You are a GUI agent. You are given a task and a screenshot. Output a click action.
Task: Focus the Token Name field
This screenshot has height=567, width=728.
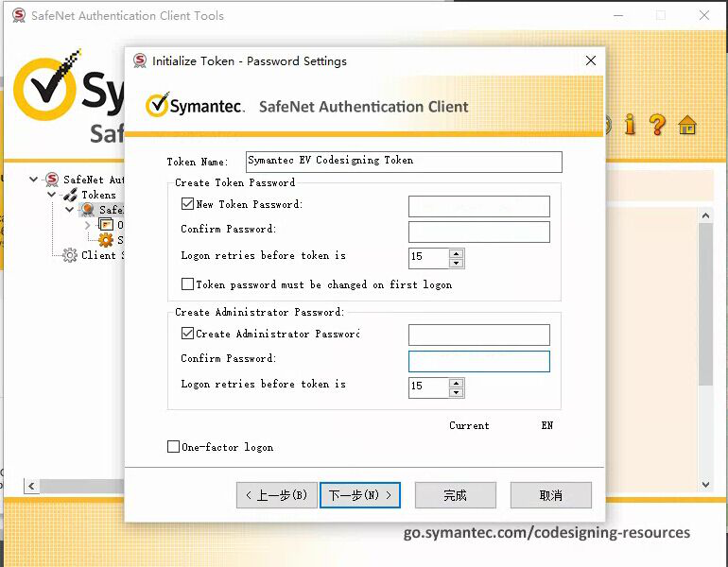coord(404,162)
